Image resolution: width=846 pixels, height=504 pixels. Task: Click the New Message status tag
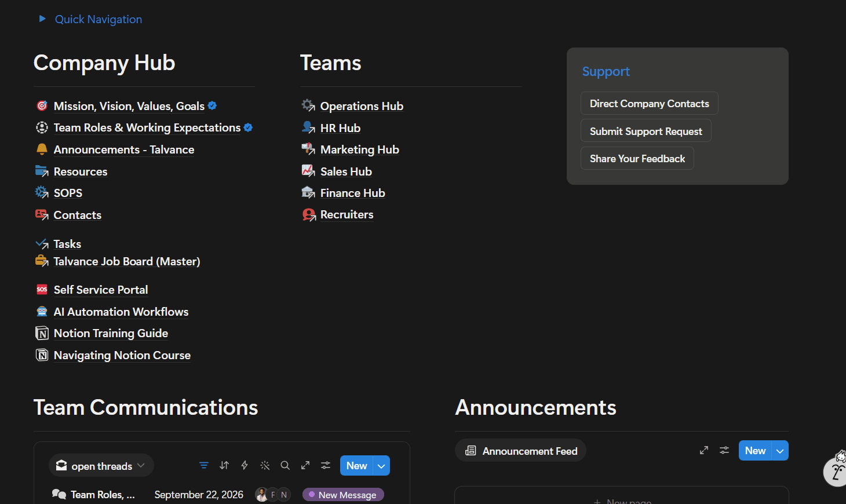[x=343, y=495]
